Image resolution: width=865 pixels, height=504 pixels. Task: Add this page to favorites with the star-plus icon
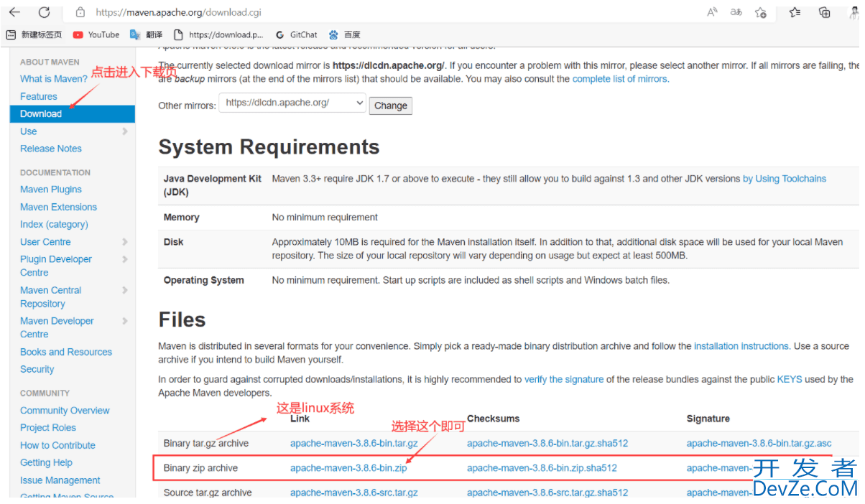point(761,12)
